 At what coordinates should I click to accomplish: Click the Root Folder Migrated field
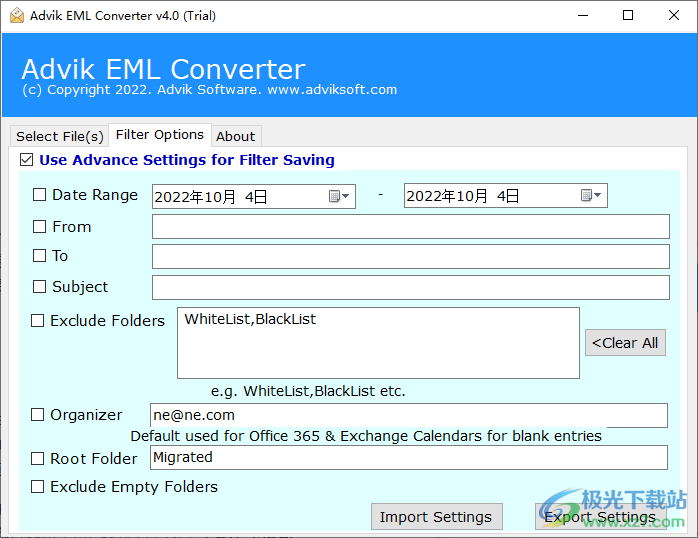tap(409, 457)
